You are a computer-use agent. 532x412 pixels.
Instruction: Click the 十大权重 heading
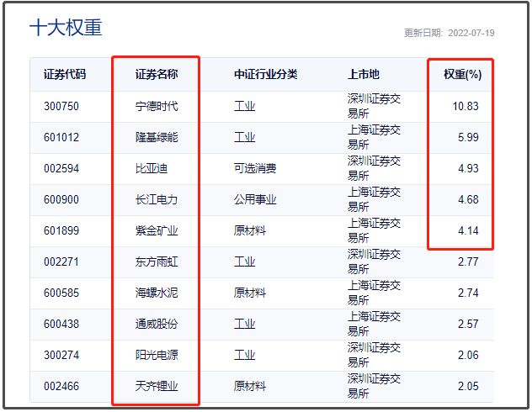(66, 28)
